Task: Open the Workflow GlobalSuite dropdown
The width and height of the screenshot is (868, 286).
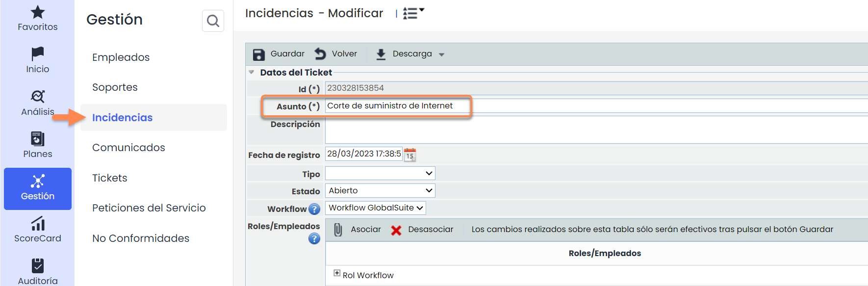Action: [375, 208]
